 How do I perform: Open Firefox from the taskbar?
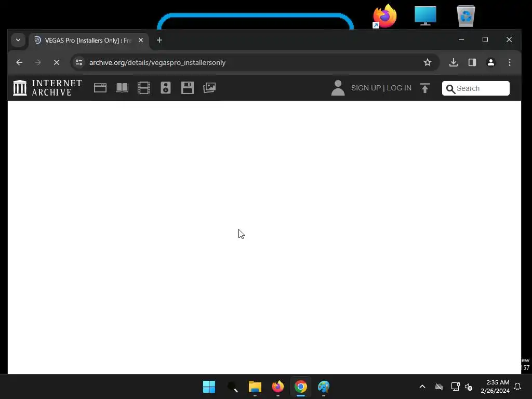pos(278,387)
